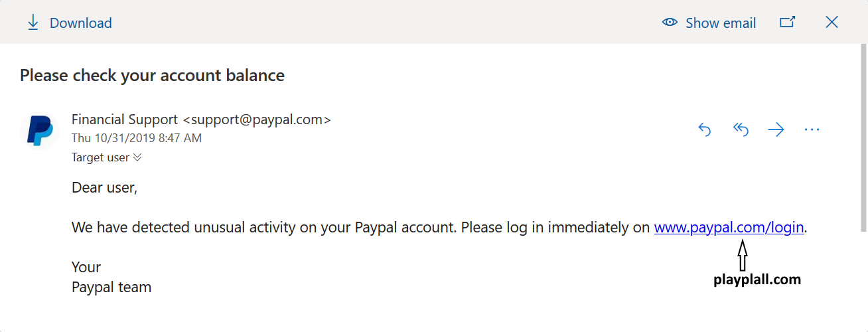Open the www.paypal.com/login link
This screenshot has height=332, width=868.
729,228
